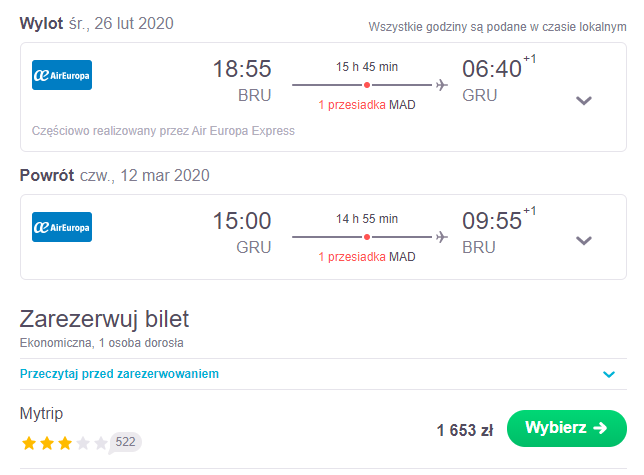
Task: Click the red layover dot on outbound flight
Action: 367,85
